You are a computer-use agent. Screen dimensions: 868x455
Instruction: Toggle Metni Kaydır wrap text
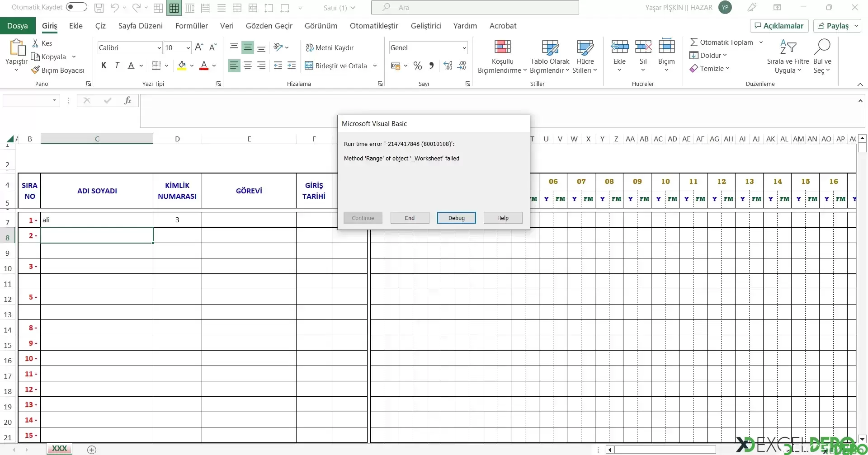pyautogui.click(x=330, y=47)
